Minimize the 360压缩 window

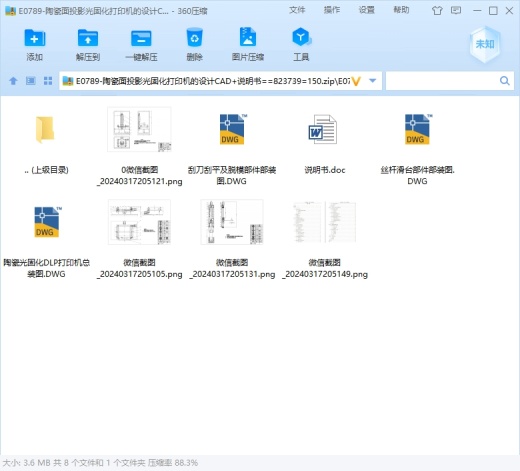point(477,11)
